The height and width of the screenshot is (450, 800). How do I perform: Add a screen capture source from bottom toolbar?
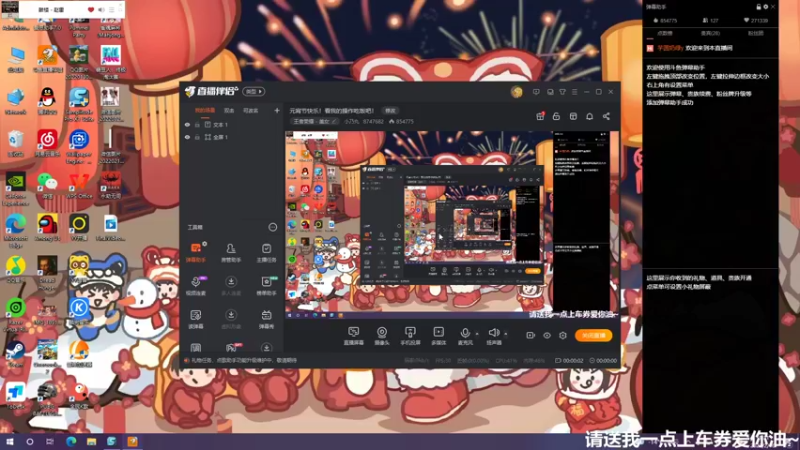(x=353, y=336)
